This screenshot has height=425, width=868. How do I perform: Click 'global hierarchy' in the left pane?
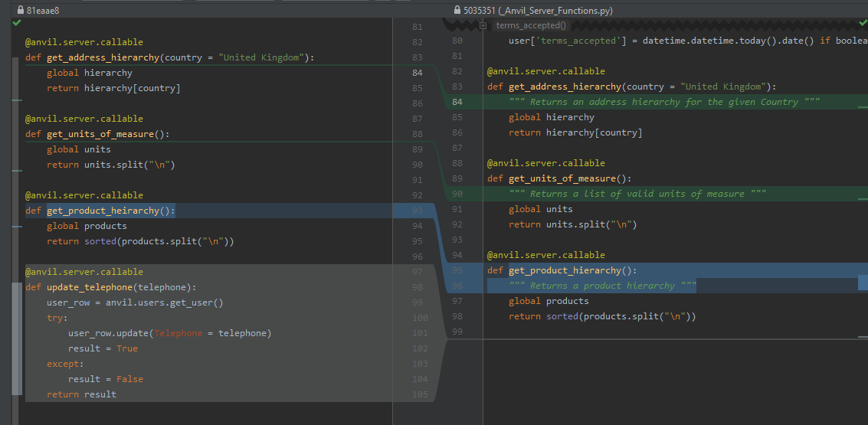(90, 73)
